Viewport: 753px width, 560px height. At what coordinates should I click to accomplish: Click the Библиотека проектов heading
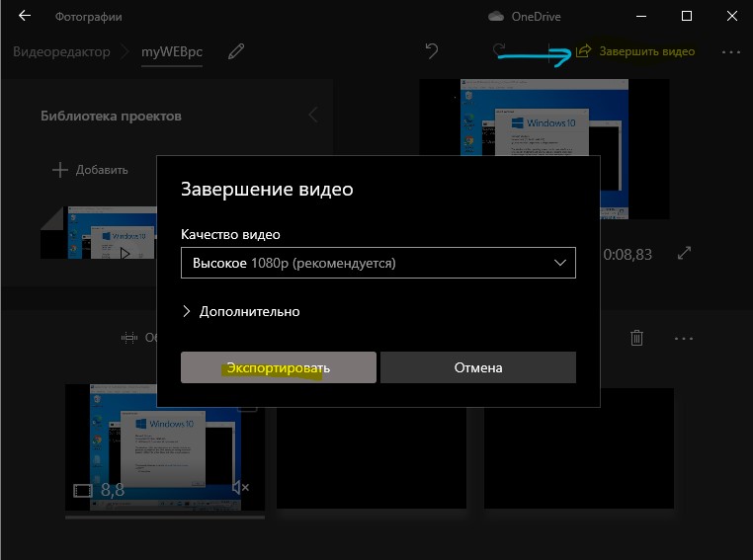[111, 116]
